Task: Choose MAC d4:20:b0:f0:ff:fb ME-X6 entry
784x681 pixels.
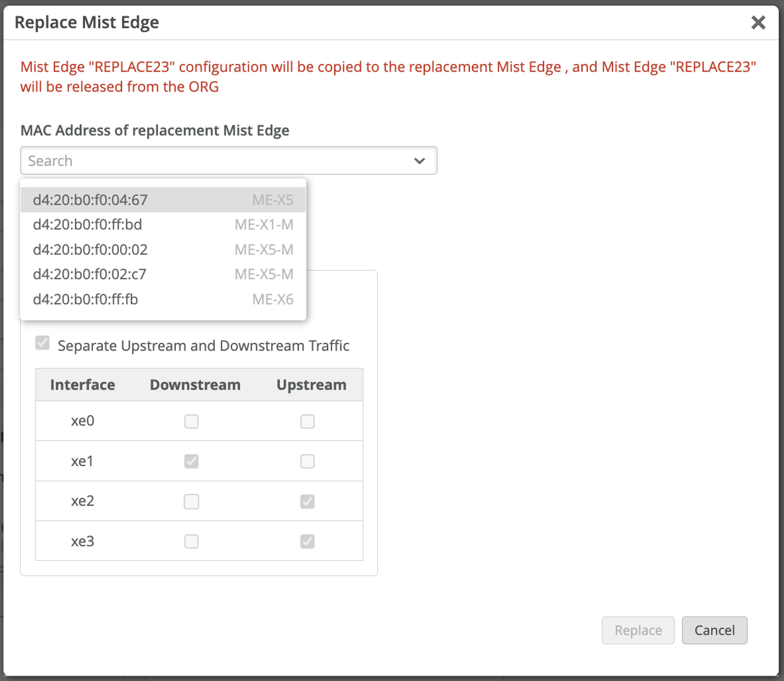Action: click(163, 300)
